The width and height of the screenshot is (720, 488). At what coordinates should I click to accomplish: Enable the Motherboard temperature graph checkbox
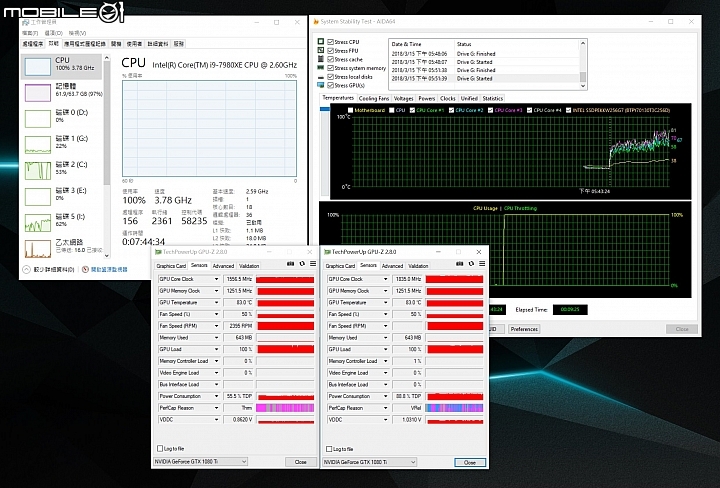[351, 110]
